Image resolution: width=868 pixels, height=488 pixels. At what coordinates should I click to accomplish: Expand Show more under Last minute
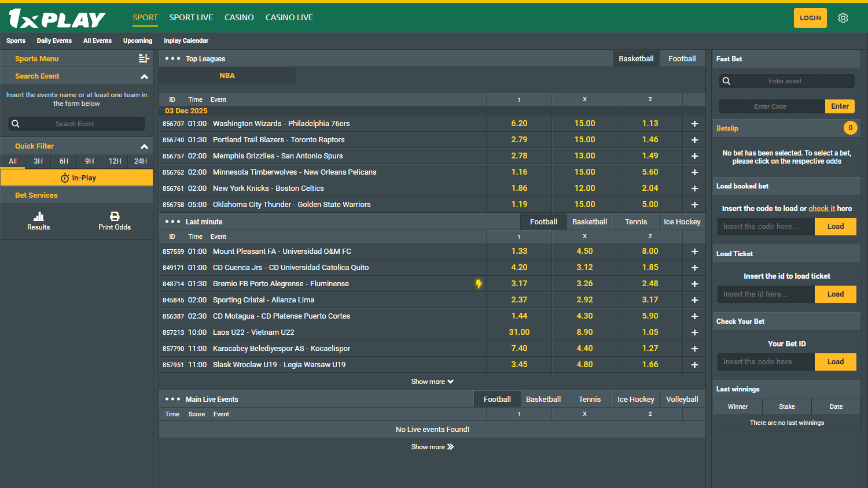(x=432, y=382)
